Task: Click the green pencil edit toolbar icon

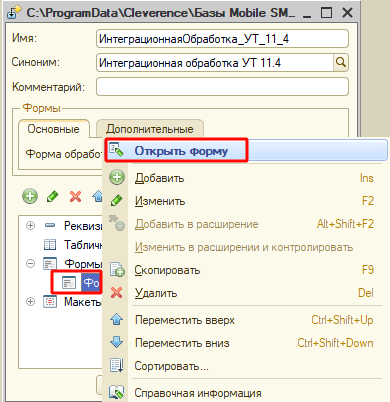Action: tap(53, 196)
